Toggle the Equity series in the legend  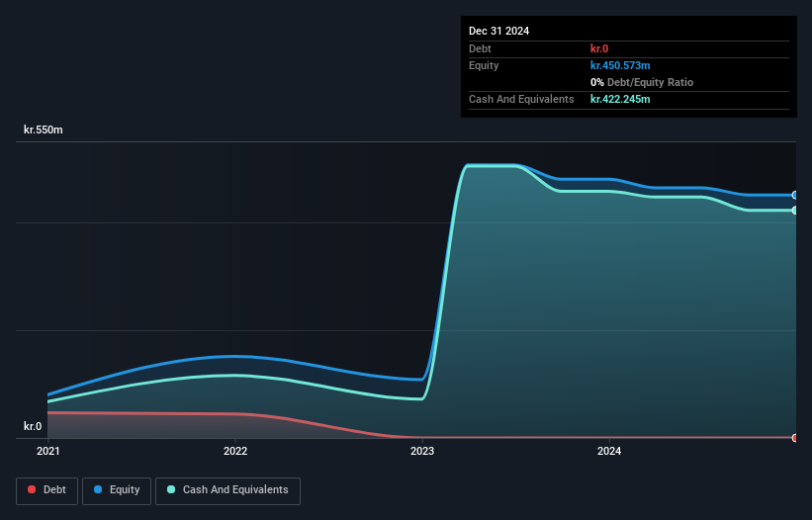(x=117, y=490)
